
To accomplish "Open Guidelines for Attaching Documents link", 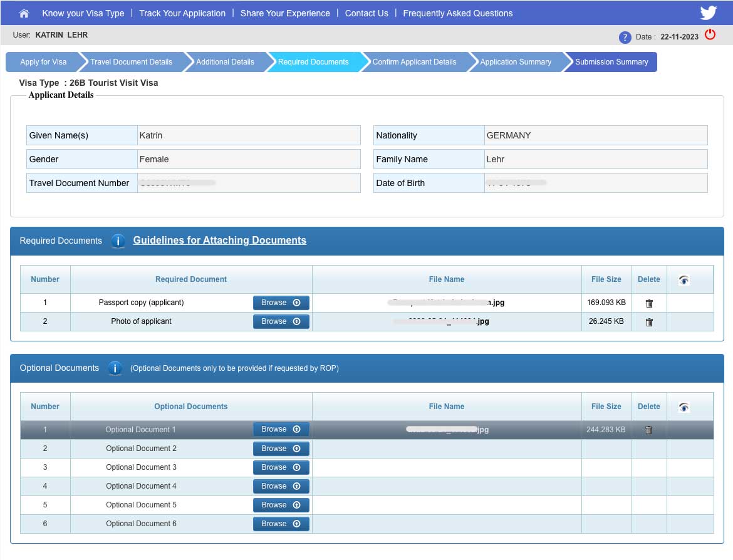I will pos(219,241).
